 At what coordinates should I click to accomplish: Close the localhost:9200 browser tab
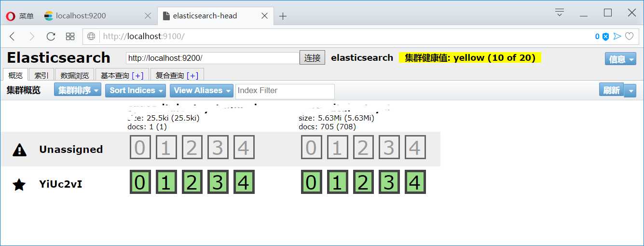(148, 16)
